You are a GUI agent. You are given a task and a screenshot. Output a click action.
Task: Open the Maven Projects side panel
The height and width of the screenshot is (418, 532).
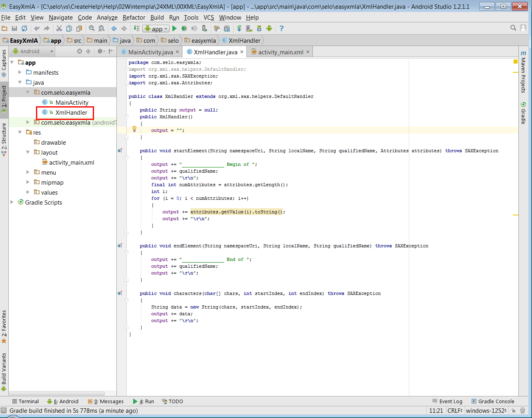[523, 72]
